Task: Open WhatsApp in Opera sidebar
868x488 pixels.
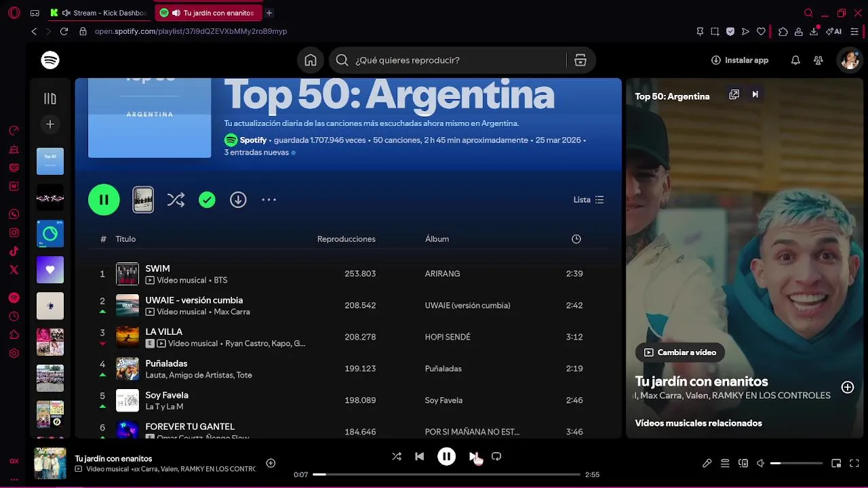Action: coord(14,214)
